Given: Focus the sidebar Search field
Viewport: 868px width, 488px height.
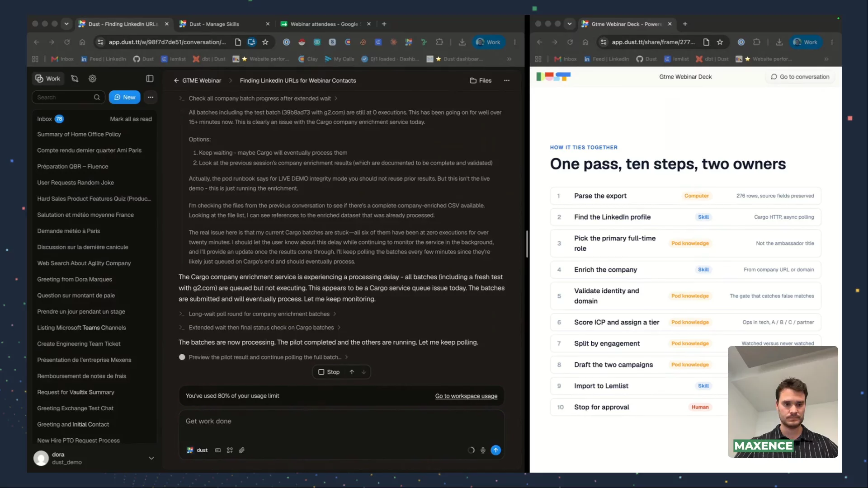Looking at the screenshot, I should [68, 97].
